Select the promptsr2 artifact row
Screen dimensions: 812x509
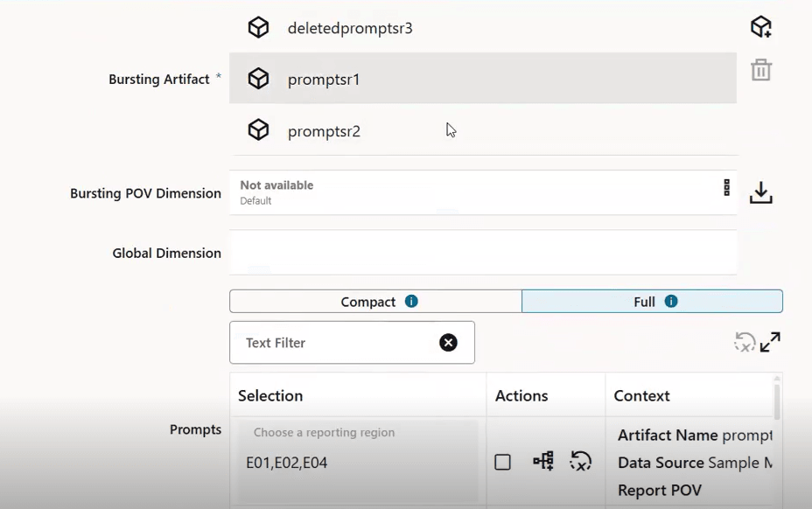(483, 130)
